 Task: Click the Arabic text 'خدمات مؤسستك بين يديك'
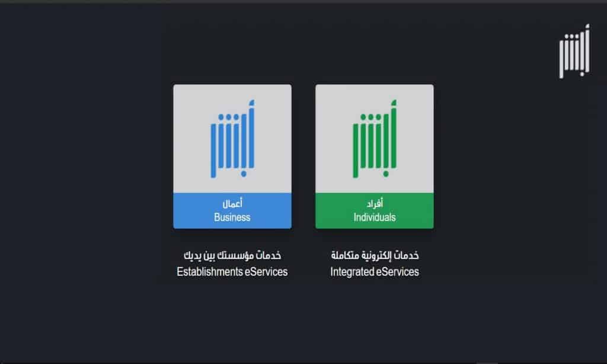pos(232,255)
